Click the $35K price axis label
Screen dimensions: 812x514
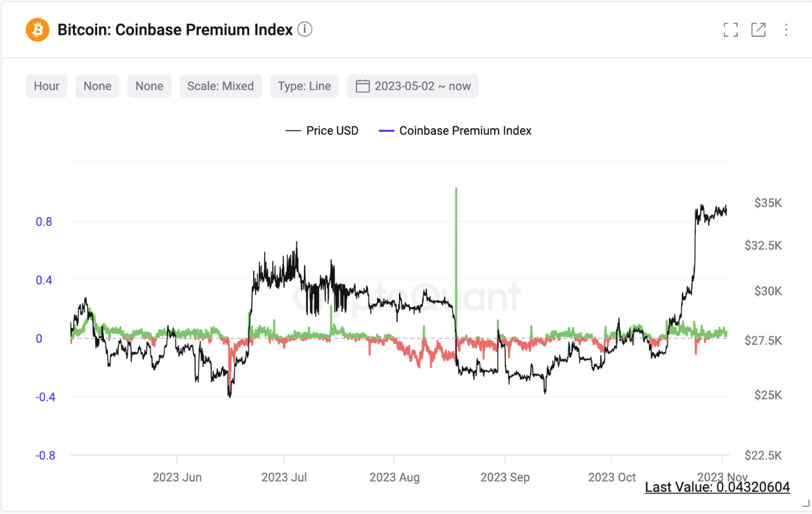[x=768, y=203]
